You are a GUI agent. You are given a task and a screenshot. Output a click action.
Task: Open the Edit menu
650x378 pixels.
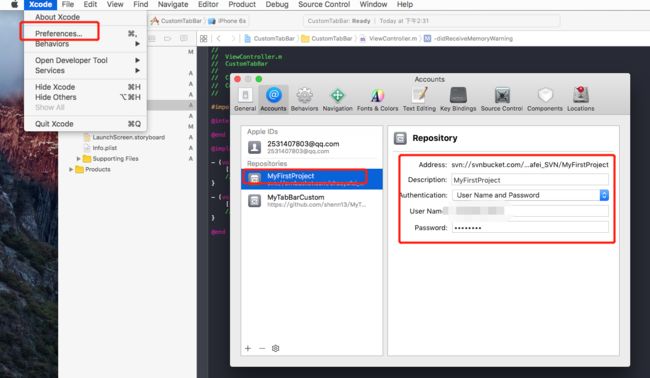[x=90, y=5]
